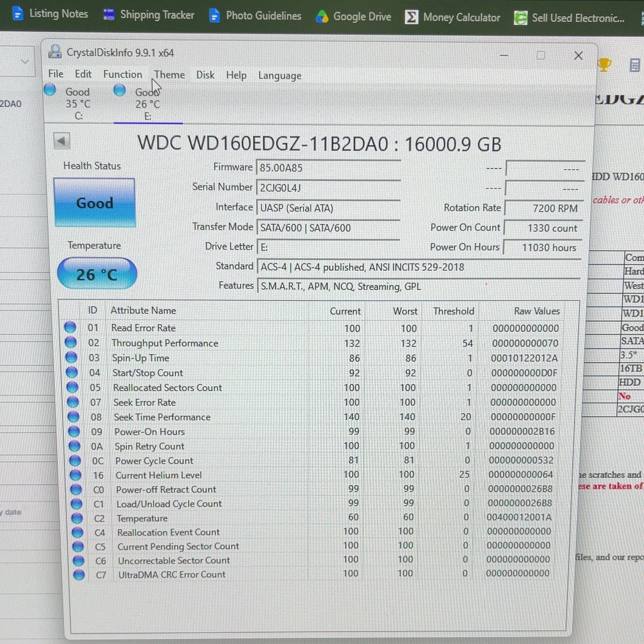Viewport: 644px width, 644px height.
Task: Click the Raw Values column header
Action: (537, 311)
